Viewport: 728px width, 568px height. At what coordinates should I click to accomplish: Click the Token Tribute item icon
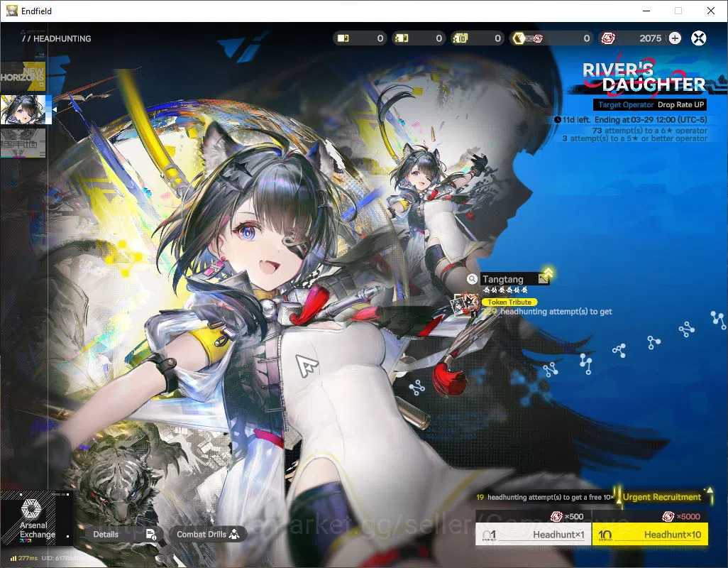[465, 305]
